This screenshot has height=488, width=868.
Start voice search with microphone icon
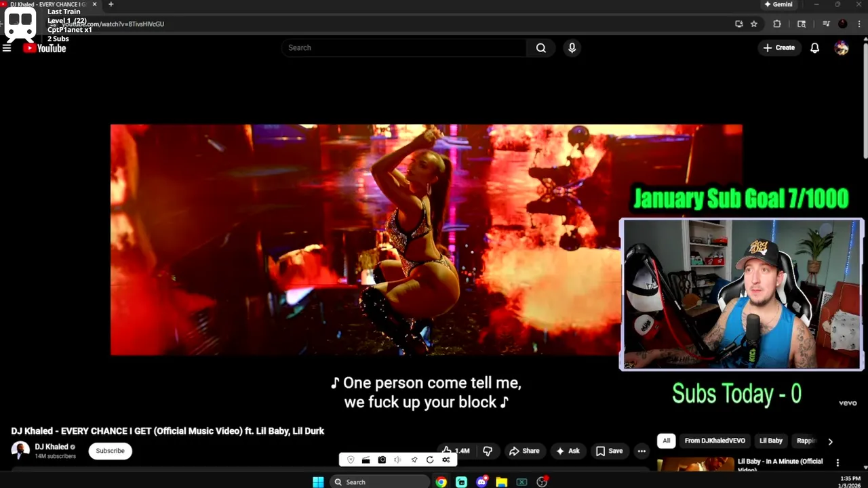pyautogui.click(x=572, y=47)
